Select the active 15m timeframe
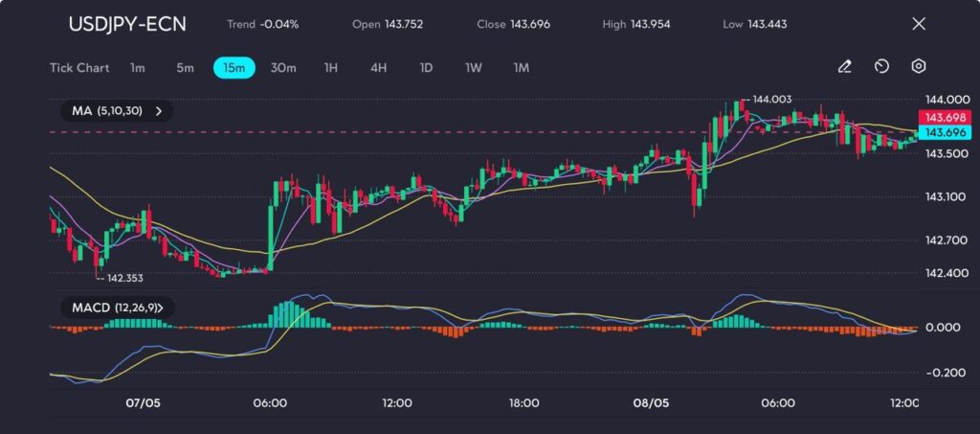Viewport: 980px width, 434px height. coord(234,68)
